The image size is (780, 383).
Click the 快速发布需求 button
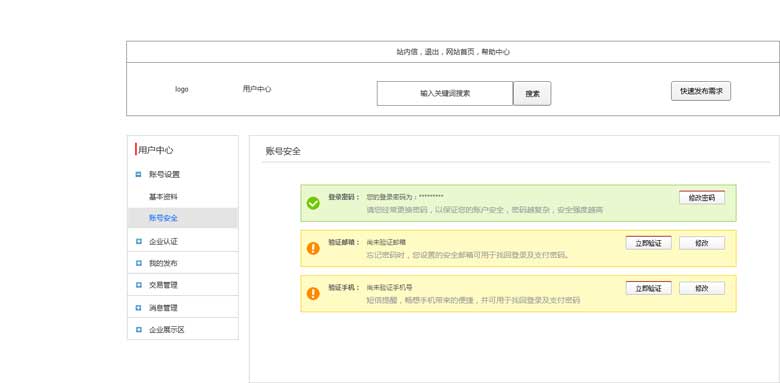[701, 91]
